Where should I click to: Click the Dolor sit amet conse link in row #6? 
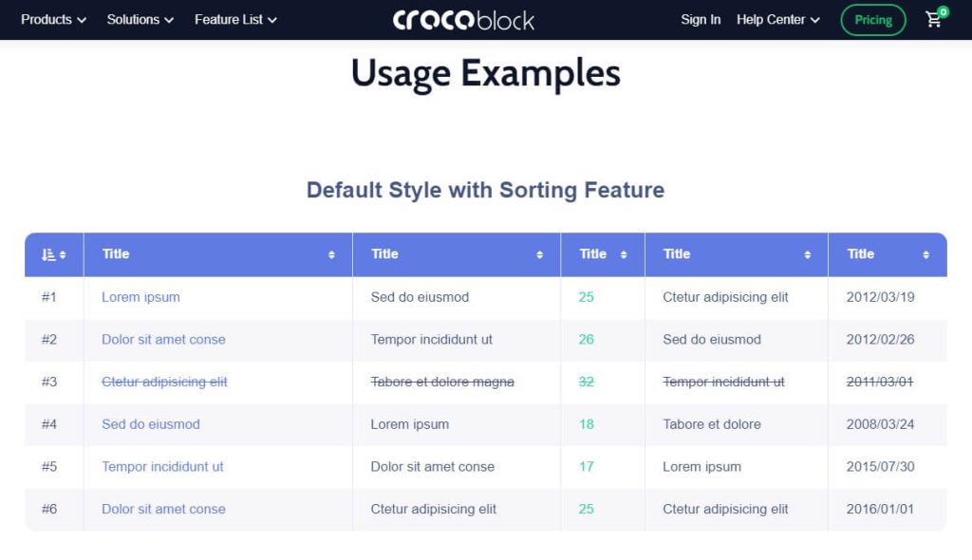coord(163,509)
